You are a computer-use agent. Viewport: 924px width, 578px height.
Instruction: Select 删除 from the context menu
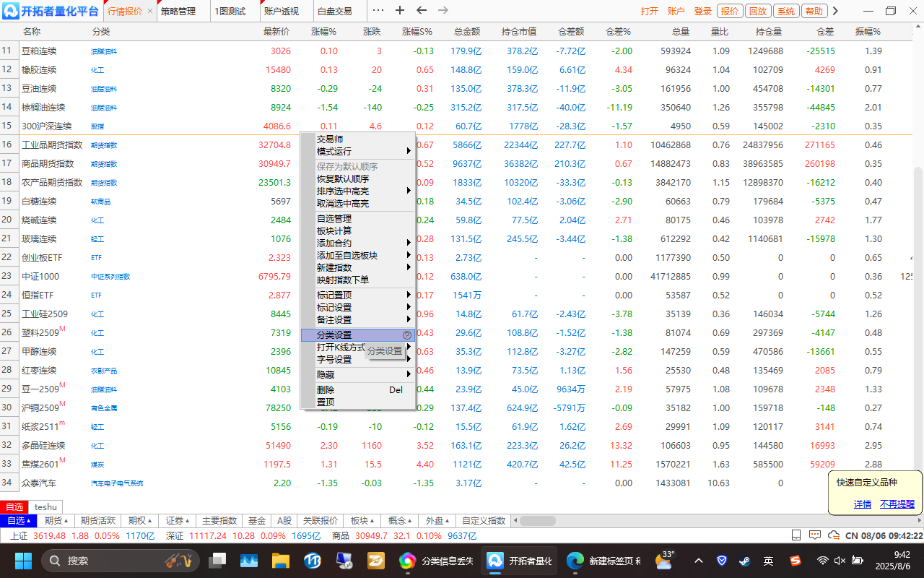pyautogui.click(x=357, y=390)
